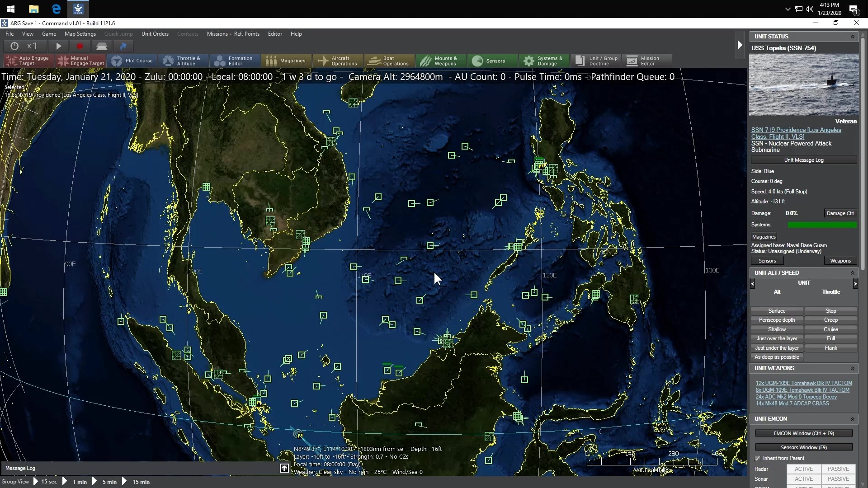The width and height of the screenshot is (868, 488).
Task: Open the Help menu
Action: coord(296,34)
